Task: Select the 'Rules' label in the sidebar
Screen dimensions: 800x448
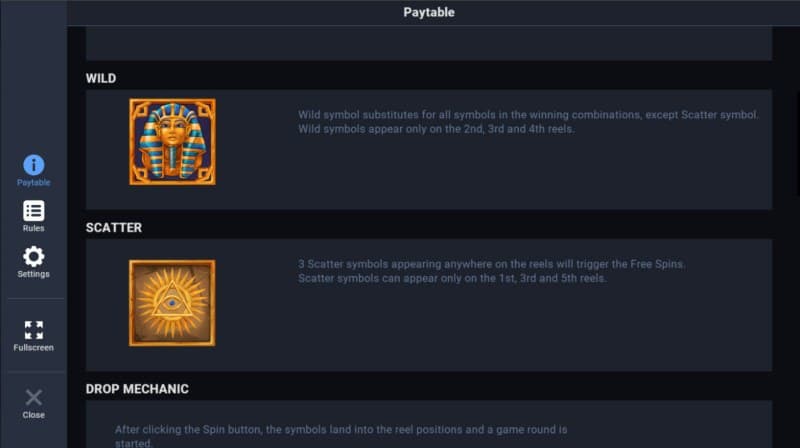Action: coord(33,229)
